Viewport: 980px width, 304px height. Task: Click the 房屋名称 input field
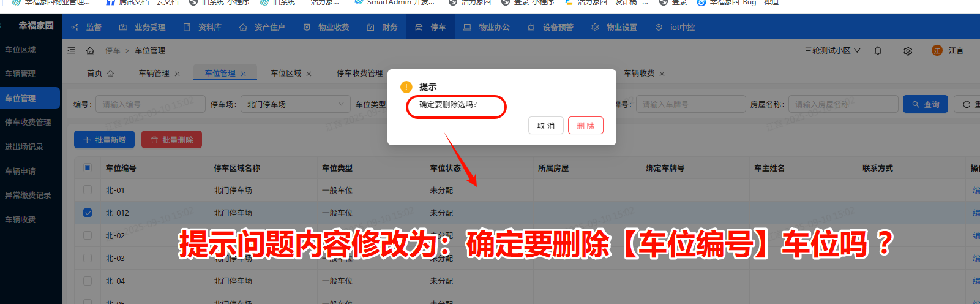842,104
